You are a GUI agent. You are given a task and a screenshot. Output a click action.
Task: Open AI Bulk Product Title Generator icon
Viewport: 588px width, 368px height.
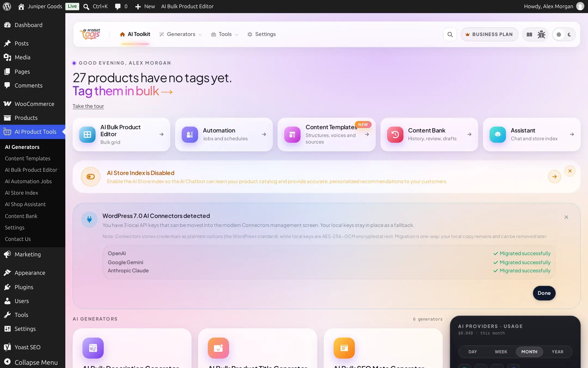pyautogui.click(x=218, y=348)
